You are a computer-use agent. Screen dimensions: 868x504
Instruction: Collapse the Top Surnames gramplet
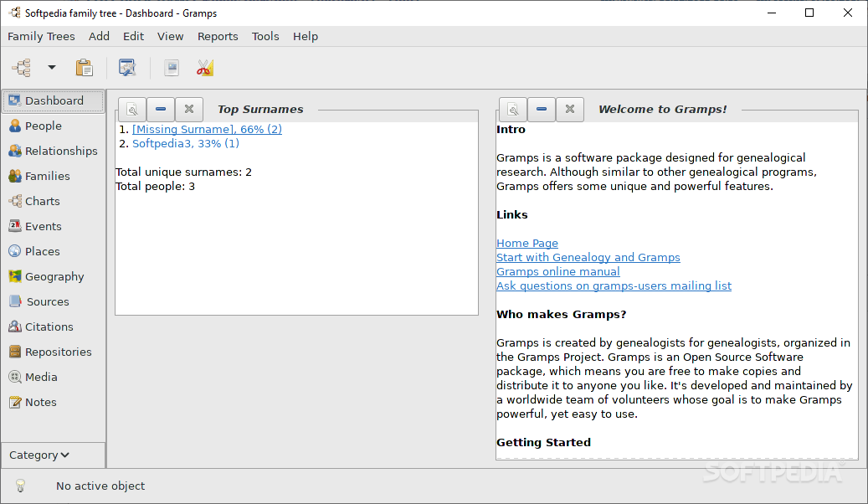[161, 109]
